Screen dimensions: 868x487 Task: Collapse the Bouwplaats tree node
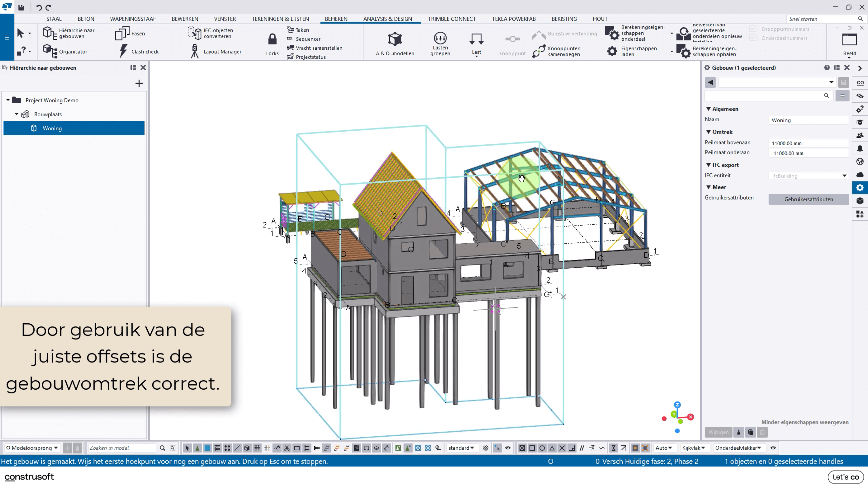point(17,114)
